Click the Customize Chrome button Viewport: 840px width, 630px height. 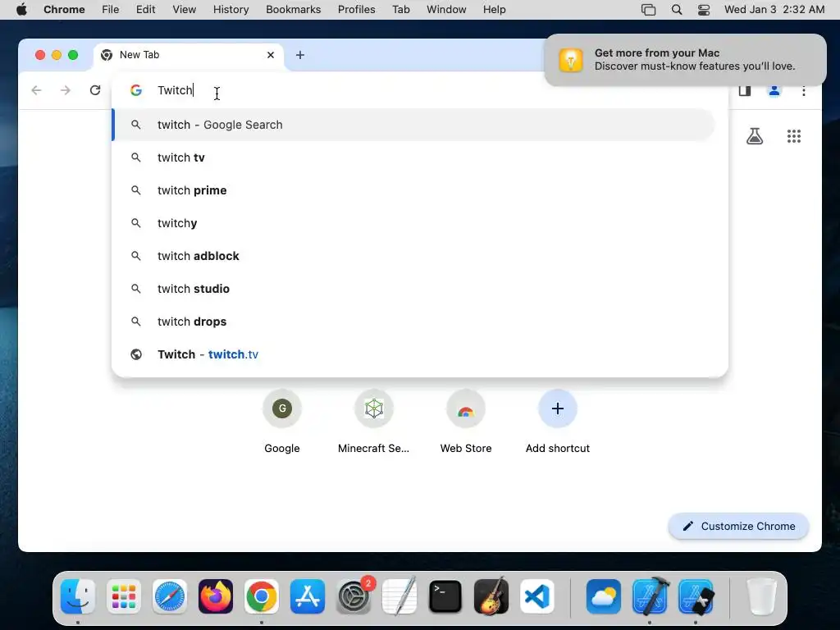pos(739,526)
